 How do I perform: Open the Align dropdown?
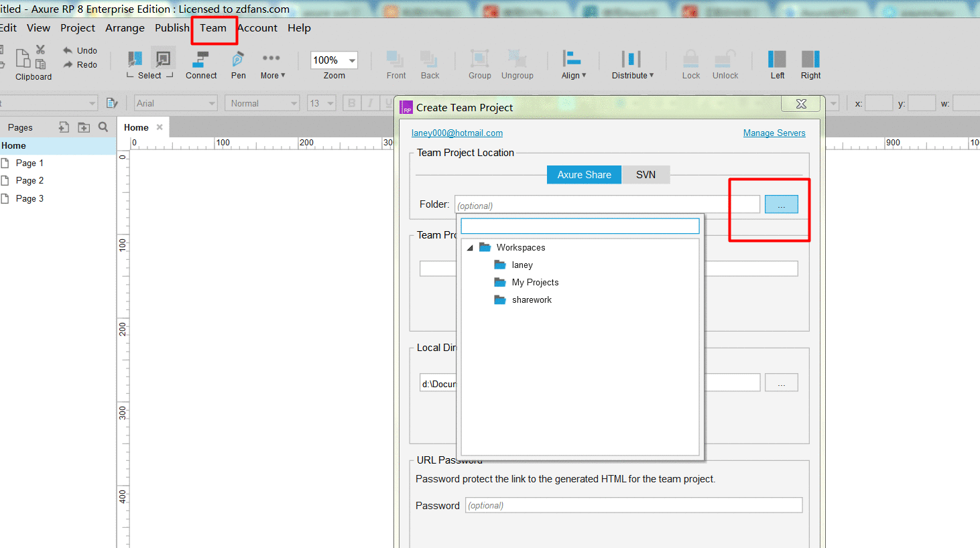574,65
